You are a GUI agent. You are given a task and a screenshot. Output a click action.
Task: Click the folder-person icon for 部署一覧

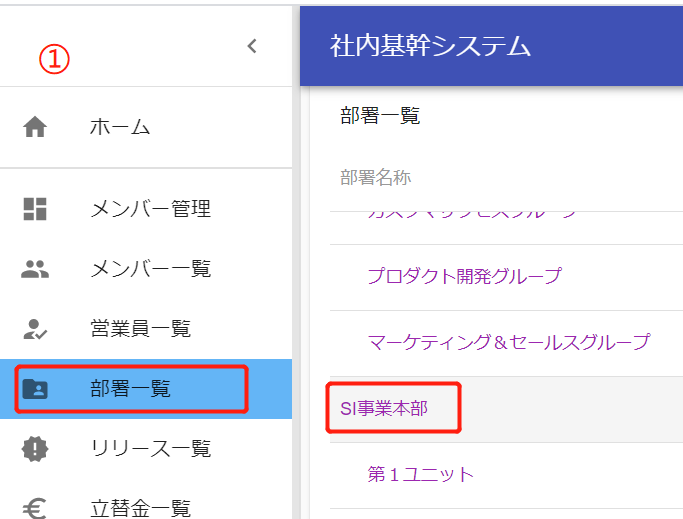(x=35, y=388)
